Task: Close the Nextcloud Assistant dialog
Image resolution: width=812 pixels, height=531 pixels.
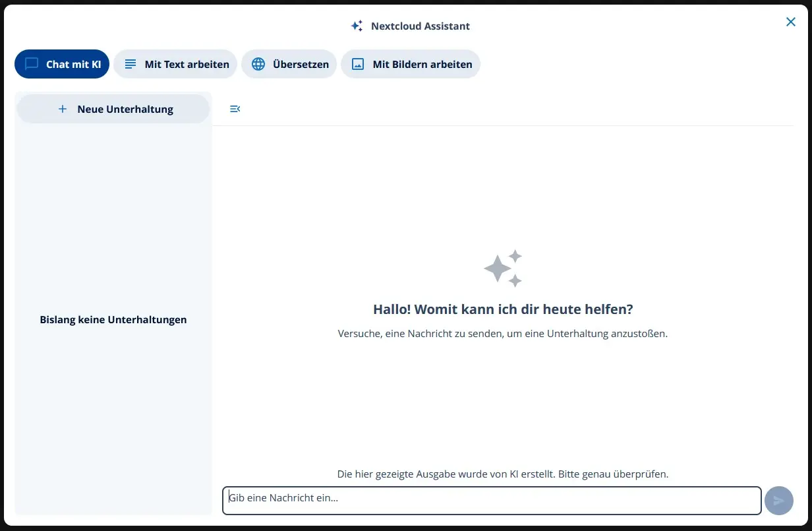Action: coord(790,21)
